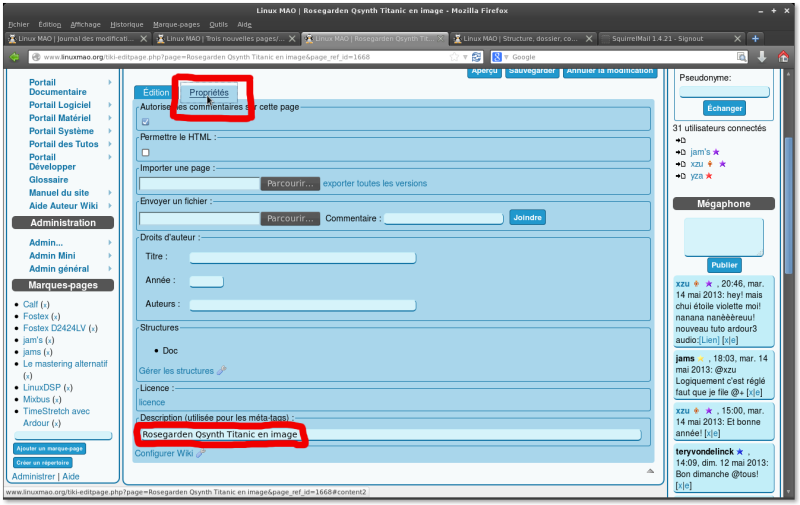Expand the Admin Mini submenu arrow

tap(110, 256)
